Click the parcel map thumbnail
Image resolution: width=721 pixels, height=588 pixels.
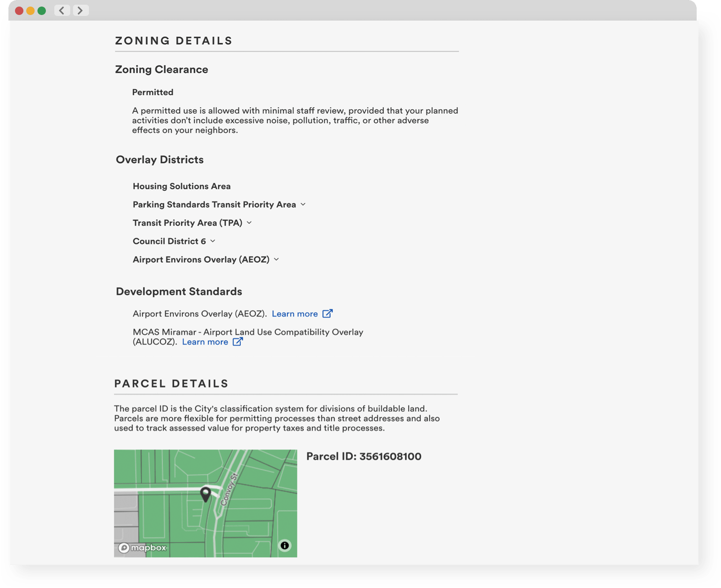pos(206,503)
